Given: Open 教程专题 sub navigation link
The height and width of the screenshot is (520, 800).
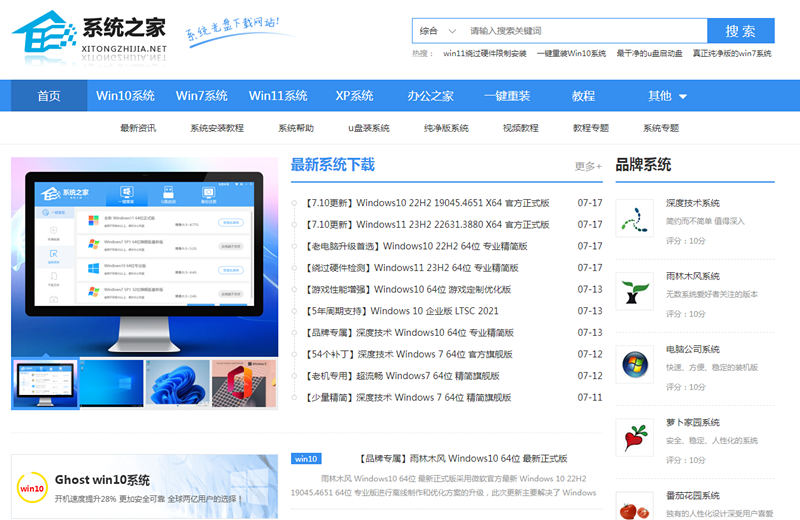Looking at the screenshot, I should click(591, 128).
